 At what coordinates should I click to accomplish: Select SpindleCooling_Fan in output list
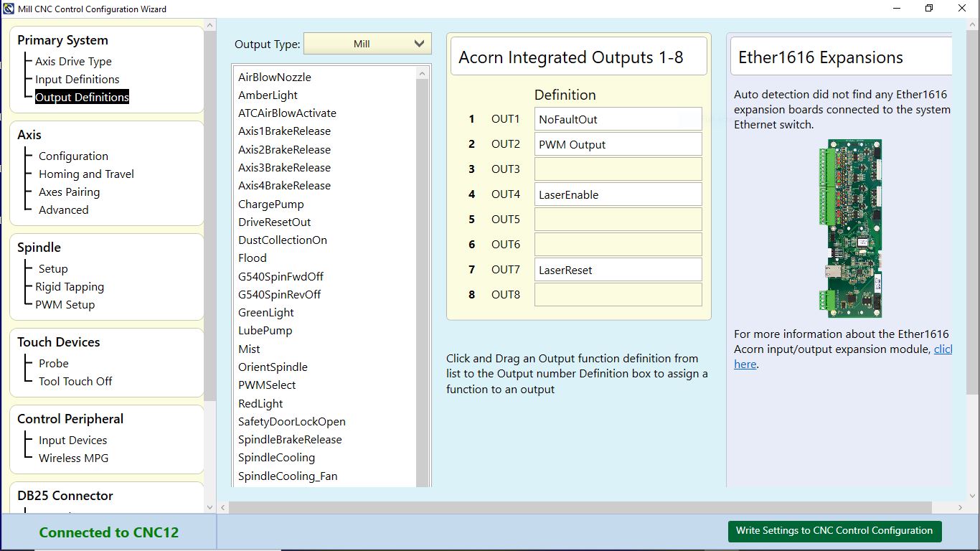click(288, 476)
